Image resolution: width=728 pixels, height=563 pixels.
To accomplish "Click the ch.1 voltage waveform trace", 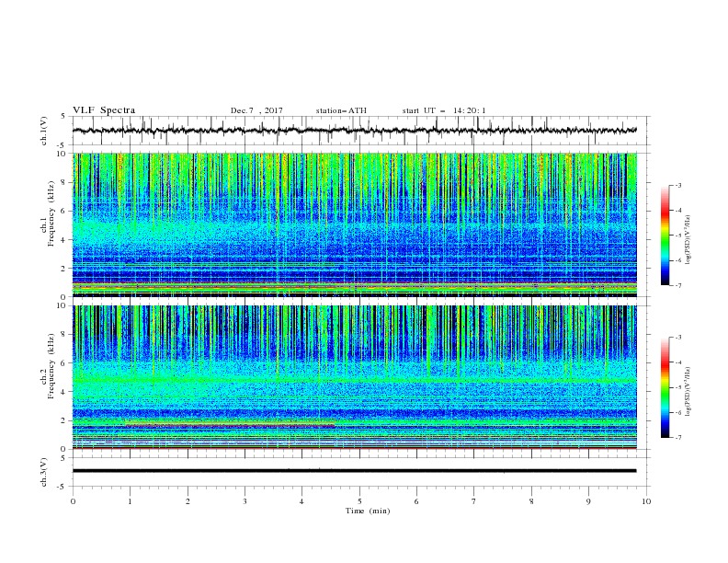I will click(354, 131).
